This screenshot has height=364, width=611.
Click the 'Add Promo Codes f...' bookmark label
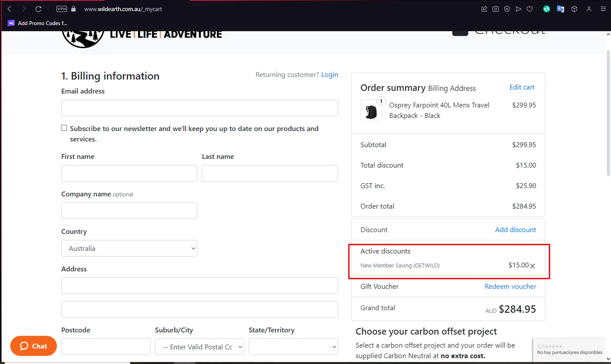[42, 23]
